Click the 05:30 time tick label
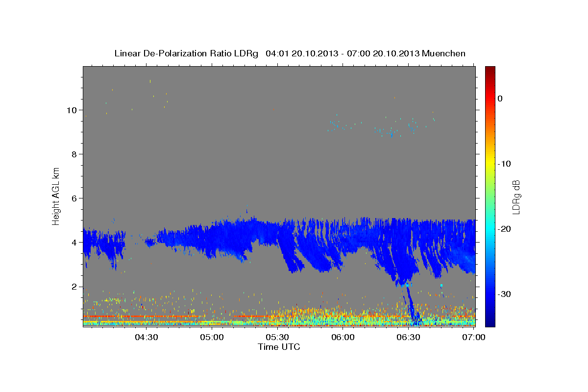Viewport: 588px width, 392px height. (277, 337)
